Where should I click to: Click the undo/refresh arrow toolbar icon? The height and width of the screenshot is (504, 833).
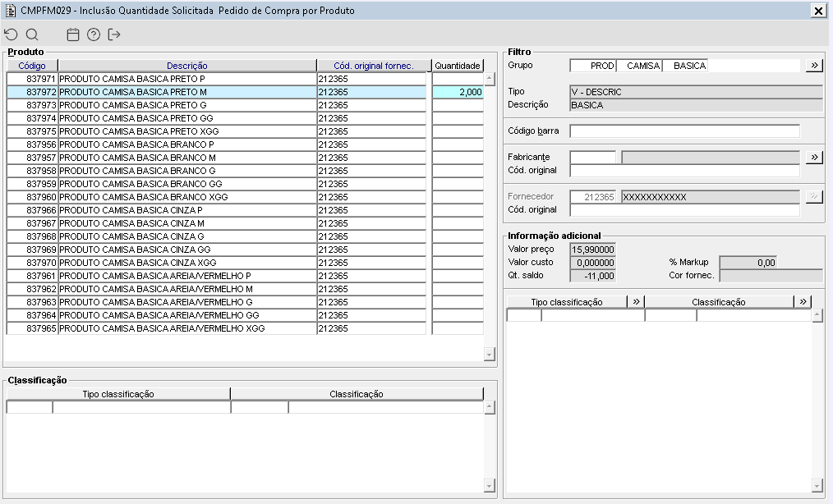coord(12,34)
